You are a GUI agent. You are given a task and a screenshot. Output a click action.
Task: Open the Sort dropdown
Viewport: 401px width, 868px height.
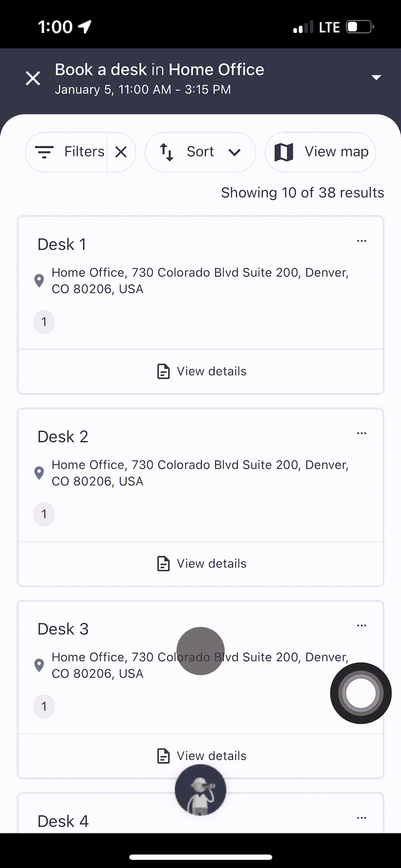tap(200, 152)
